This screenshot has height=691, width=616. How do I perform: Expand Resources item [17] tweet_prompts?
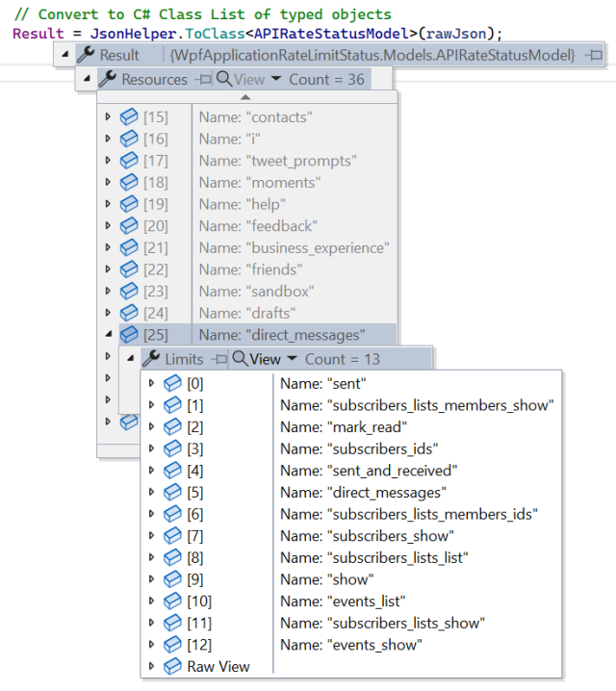108,161
